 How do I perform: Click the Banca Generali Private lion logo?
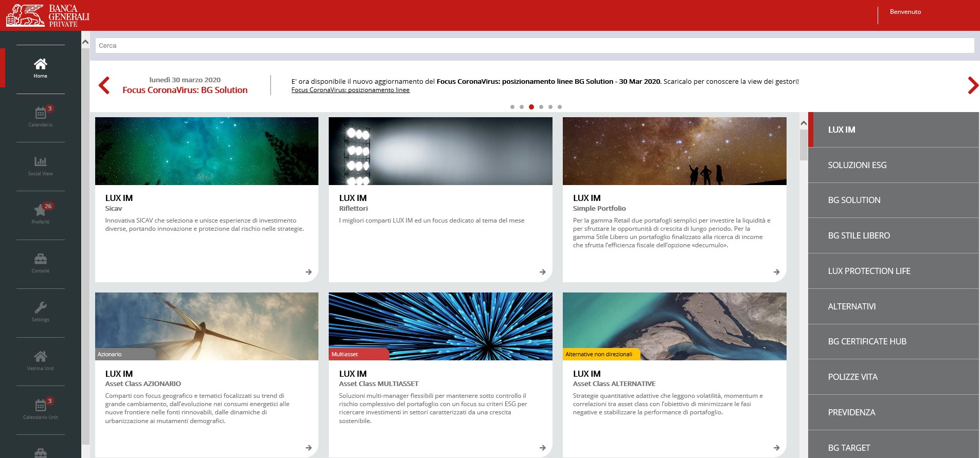(x=25, y=15)
